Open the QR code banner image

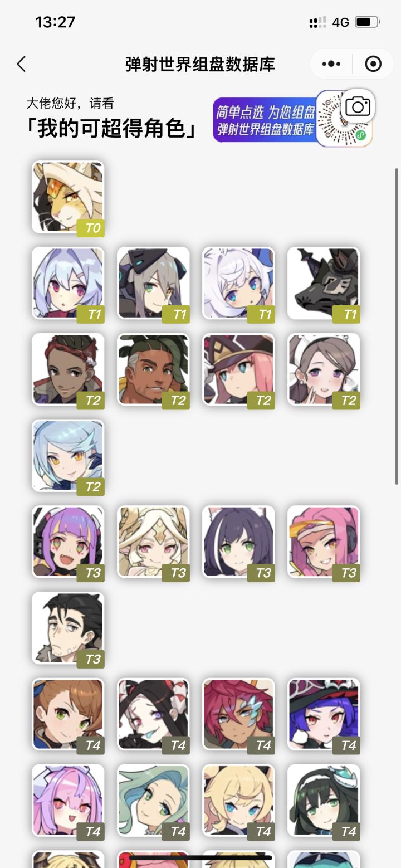292,119
